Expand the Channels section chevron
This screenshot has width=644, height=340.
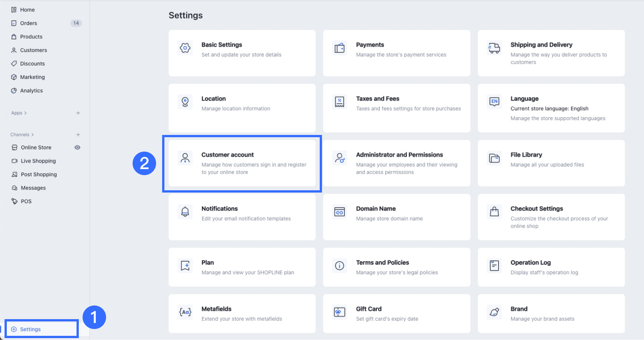click(33, 135)
